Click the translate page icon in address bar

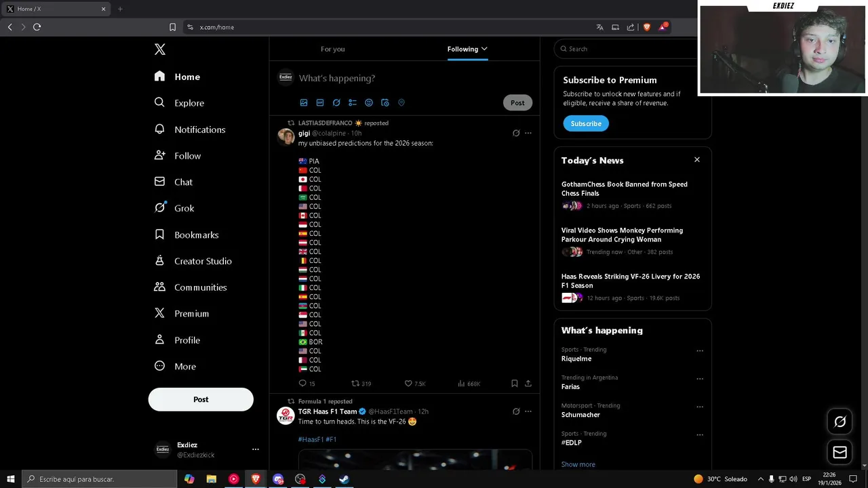[x=599, y=27]
